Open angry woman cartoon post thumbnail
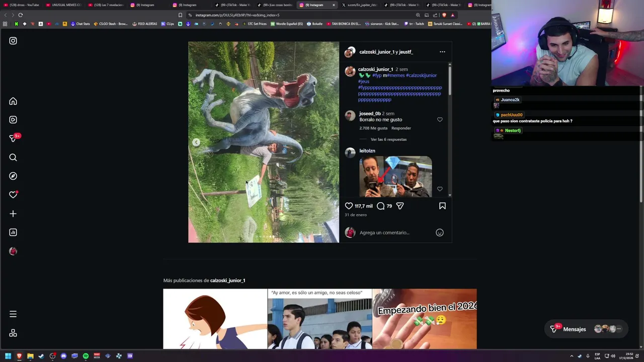Viewport: 644px width, 362px height. pos(215,319)
